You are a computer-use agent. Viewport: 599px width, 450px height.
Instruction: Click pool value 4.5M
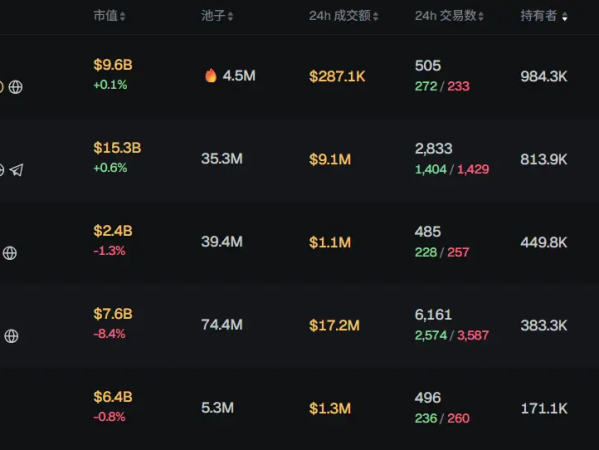point(239,76)
